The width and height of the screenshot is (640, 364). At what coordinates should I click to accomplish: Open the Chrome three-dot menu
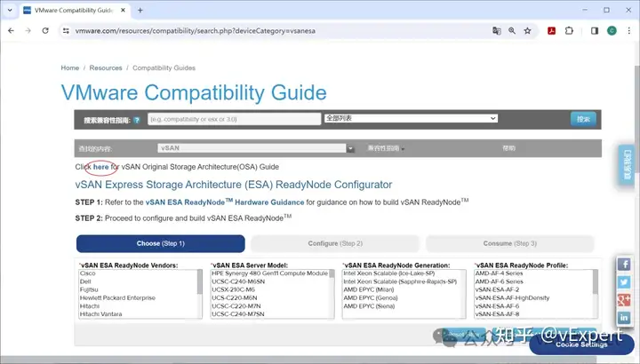tap(628, 30)
